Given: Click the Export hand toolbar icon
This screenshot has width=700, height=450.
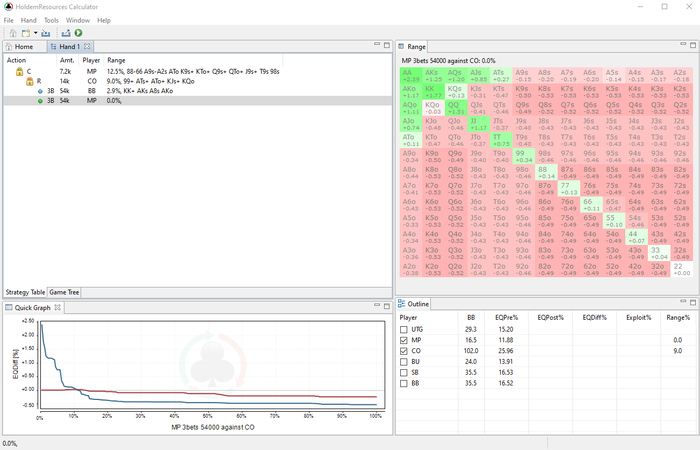Looking at the screenshot, I should 66,33.
